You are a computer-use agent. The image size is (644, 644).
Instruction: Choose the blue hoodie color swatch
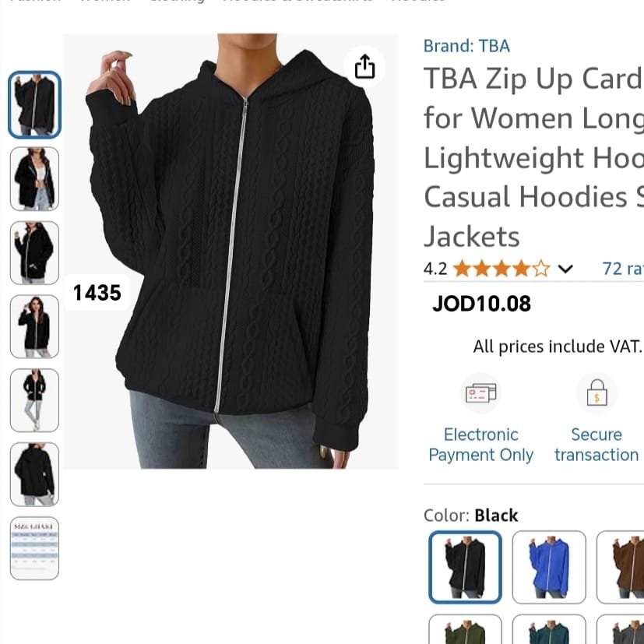click(x=549, y=567)
